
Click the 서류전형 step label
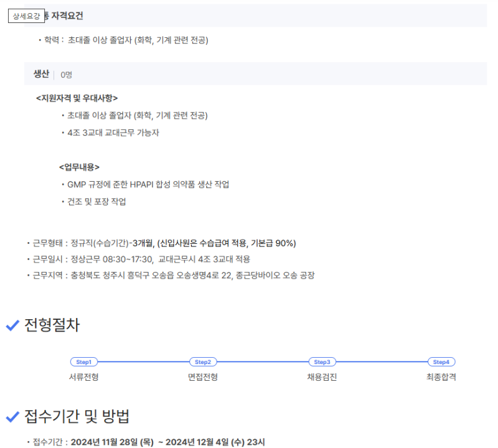[x=83, y=377]
